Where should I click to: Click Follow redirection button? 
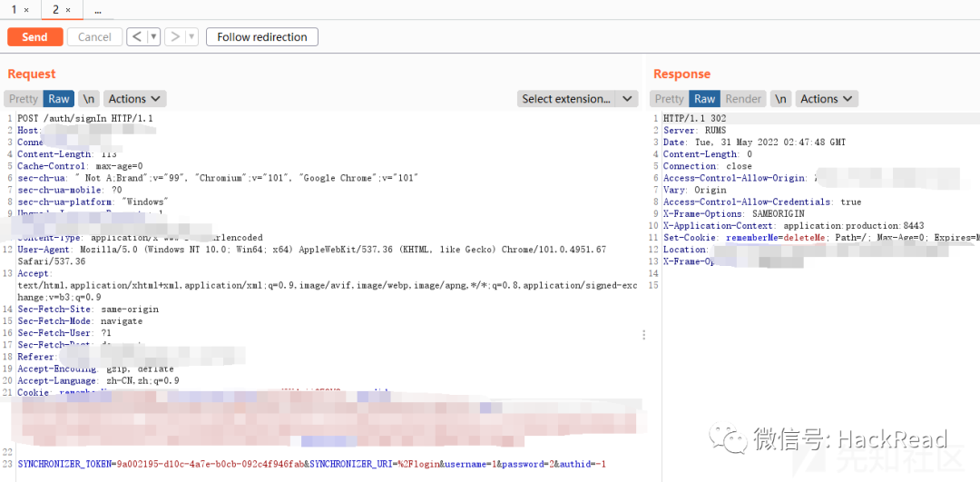tap(262, 37)
